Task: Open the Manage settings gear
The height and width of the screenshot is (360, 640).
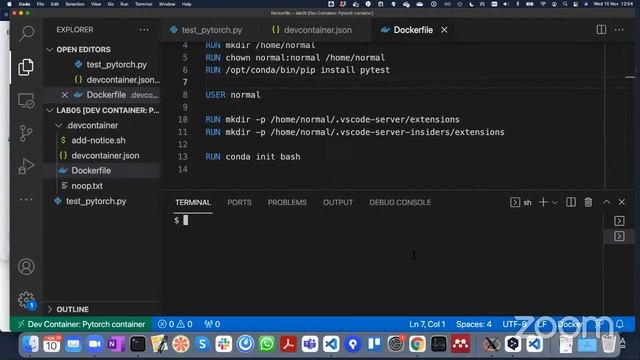Action: pos(26,300)
